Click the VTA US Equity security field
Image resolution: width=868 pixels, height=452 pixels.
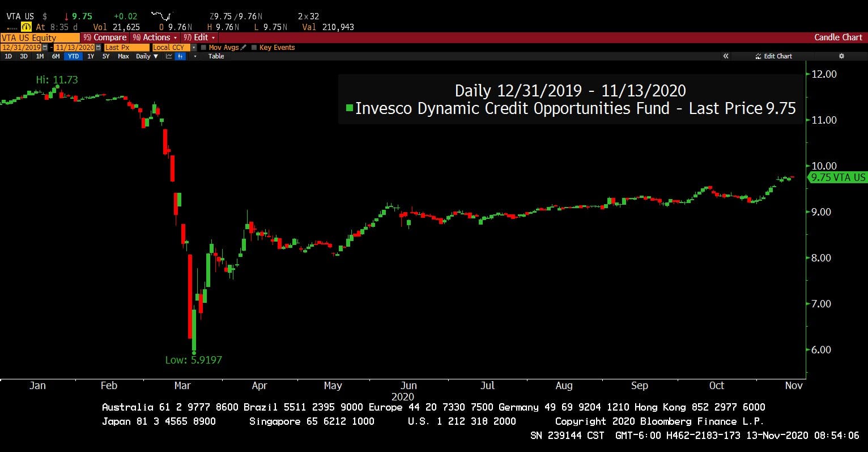click(40, 37)
